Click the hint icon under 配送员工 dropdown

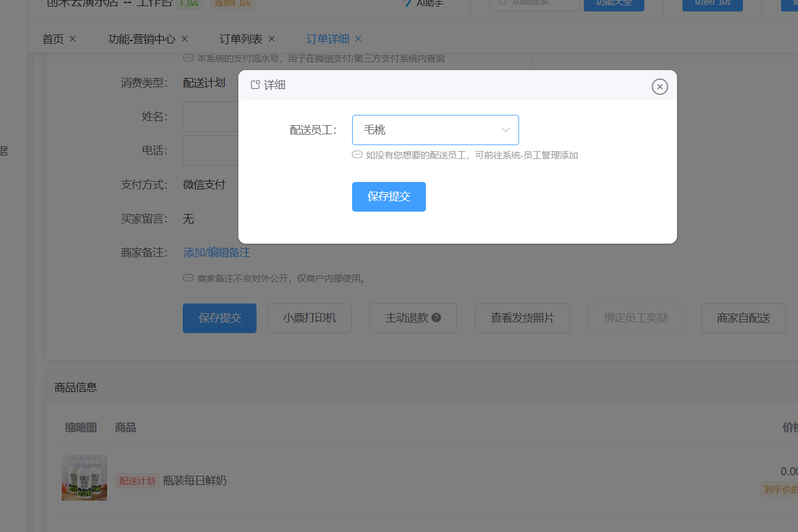357,155
